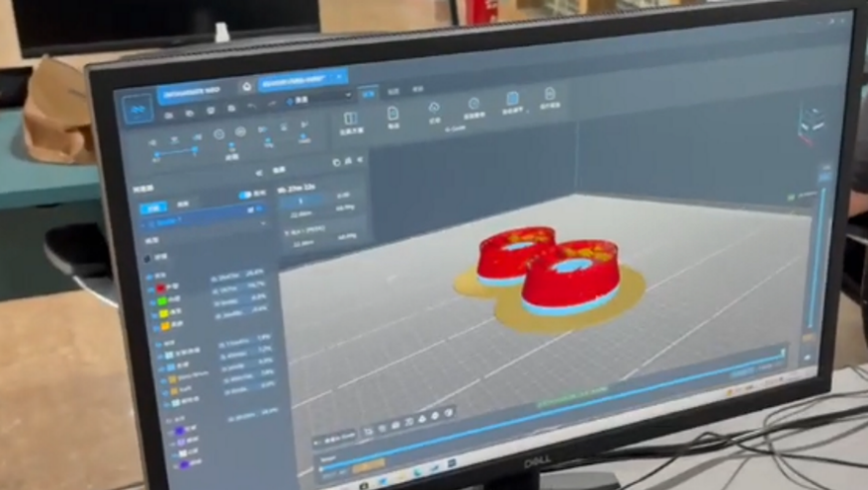The height and width of the screenshot is (490, 868).
Task: Select the highlighted blue tab in the preview panel
Action: pyautogui.click(x=154, y=208)
